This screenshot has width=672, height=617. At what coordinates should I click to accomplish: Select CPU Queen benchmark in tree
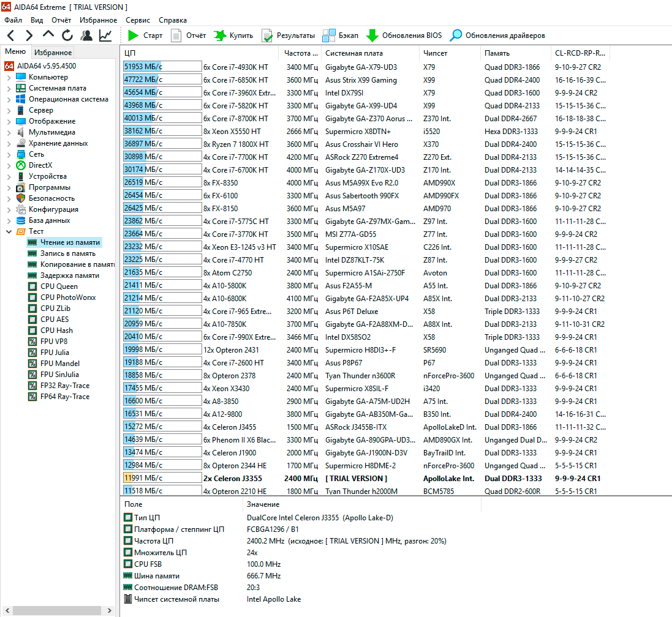click(x=59, y=286)
